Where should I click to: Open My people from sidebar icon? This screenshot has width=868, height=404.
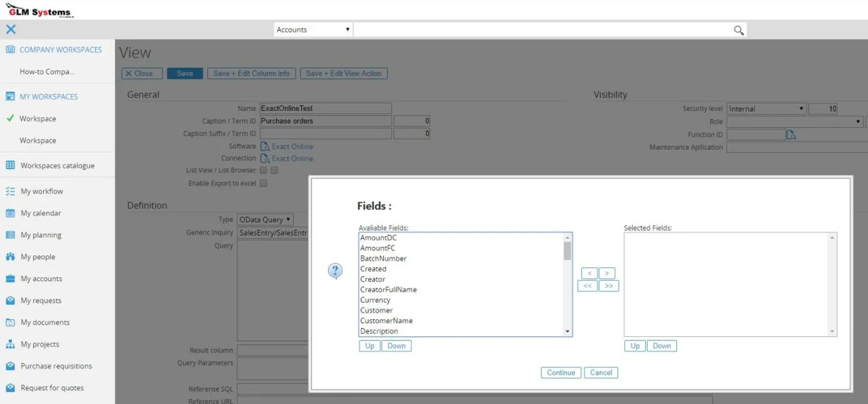pyautogui.click(x=10, y=257)
